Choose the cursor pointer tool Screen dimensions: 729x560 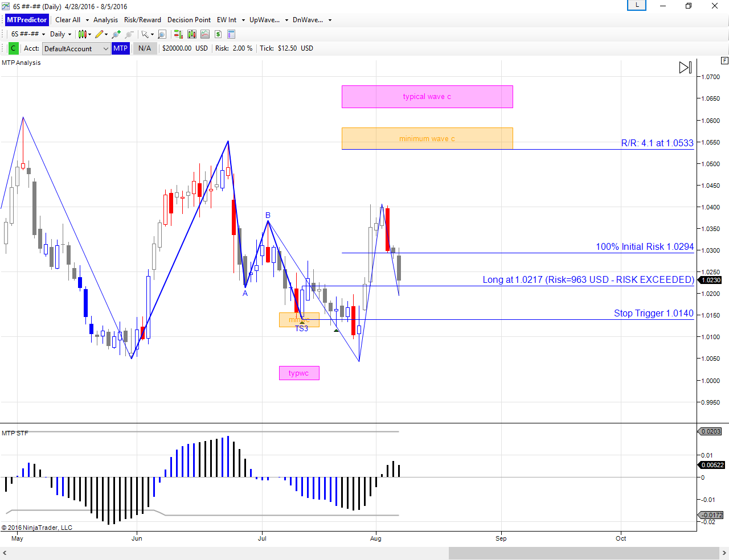point(145,34)
